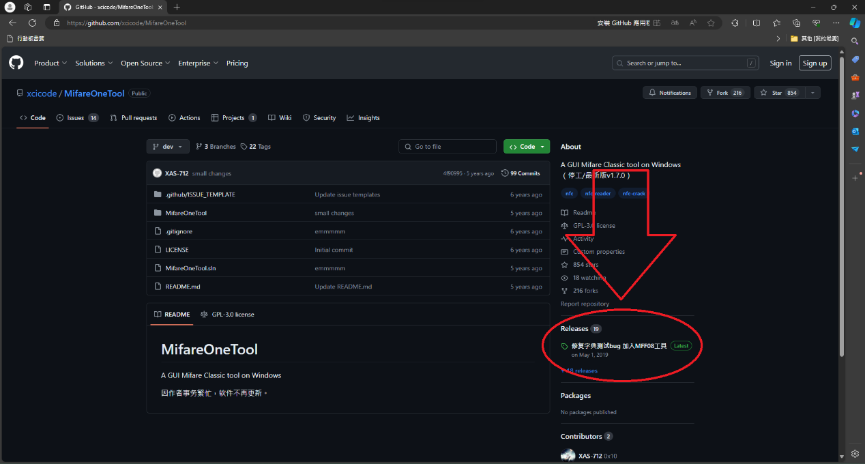
Task: Click the Notifications bell button
Action: tap(670, 93)
